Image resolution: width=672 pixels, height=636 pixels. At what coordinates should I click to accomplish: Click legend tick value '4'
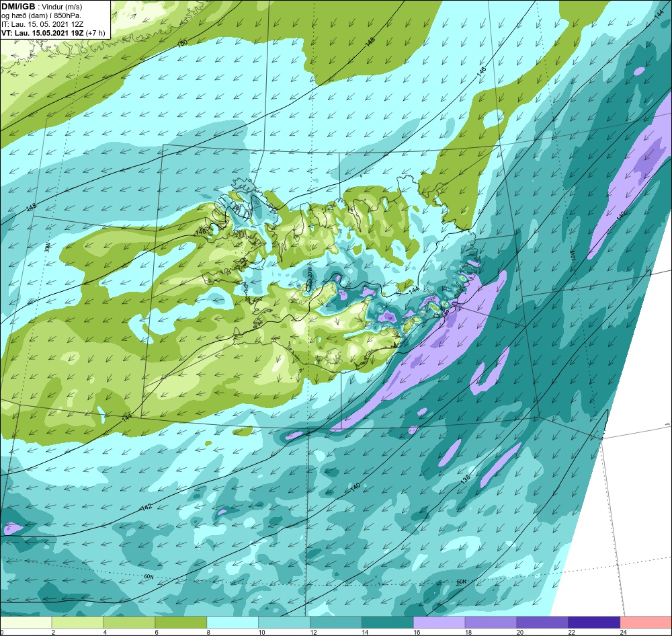[105, 632]
